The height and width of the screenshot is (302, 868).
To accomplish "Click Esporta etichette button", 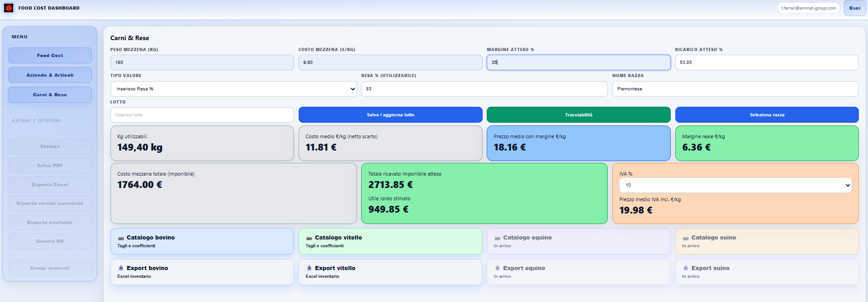I will tap(50, 223).
